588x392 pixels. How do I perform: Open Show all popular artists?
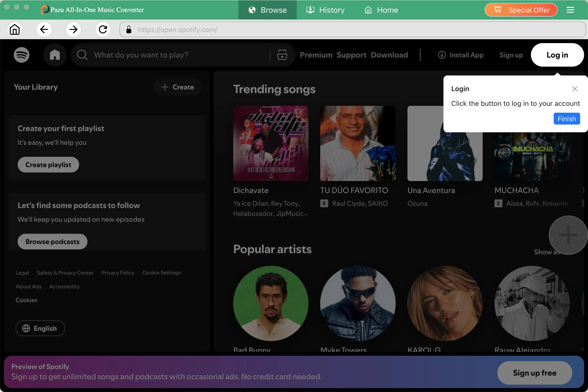click(x=547, y=252)
